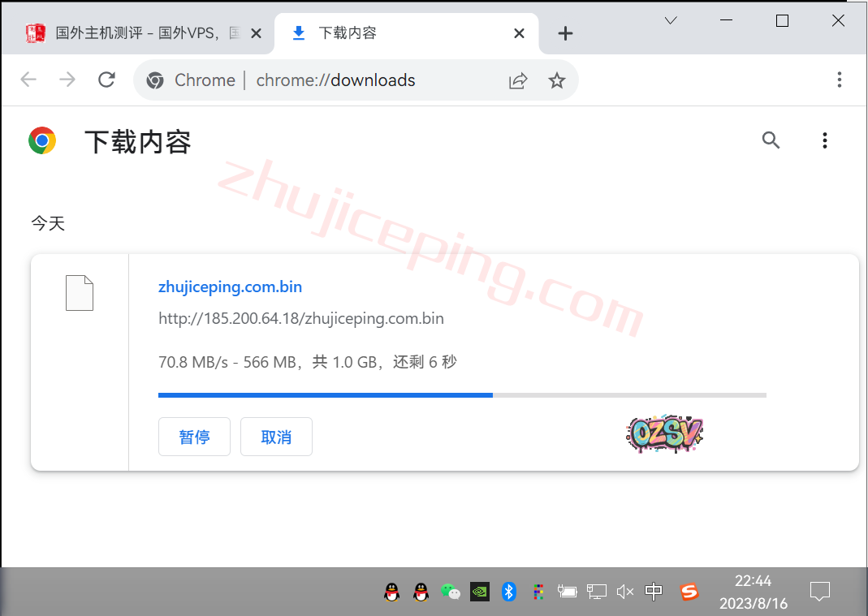Toggle the 中 input language indicator
Image resolution: width=868 pixels, height=616 pixels.
click(654, 592)
